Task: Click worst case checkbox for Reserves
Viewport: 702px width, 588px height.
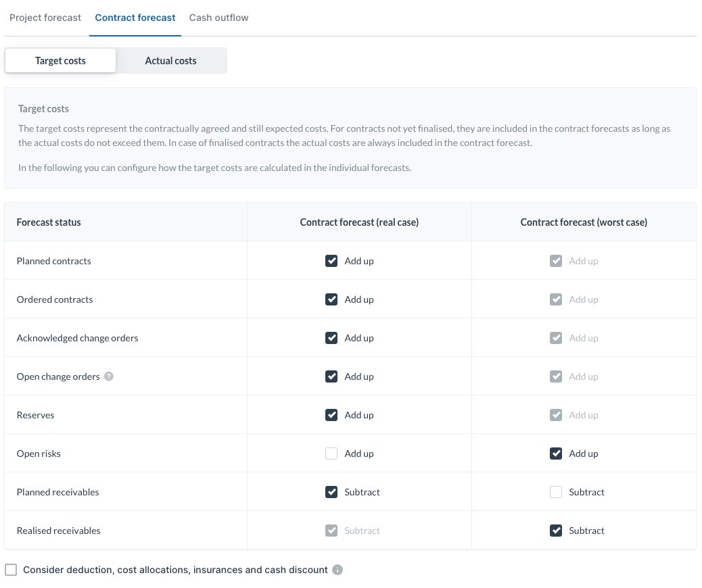Action: (556, 415)
